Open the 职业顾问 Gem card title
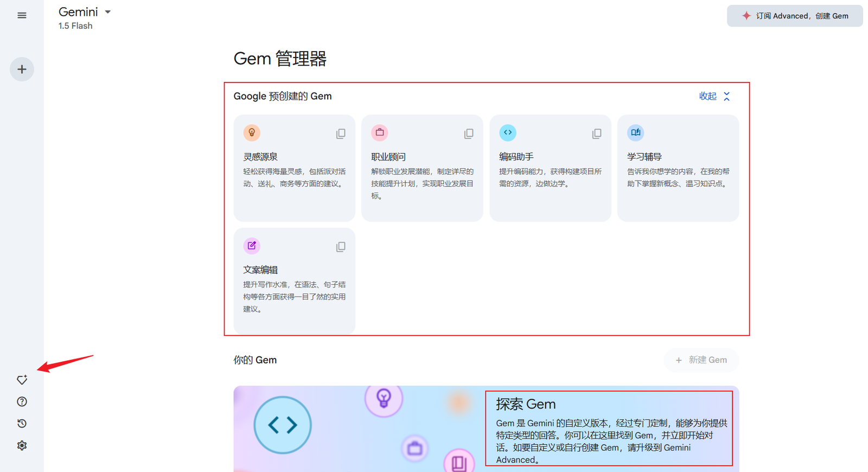The width and height of the screenshot is (868, 472). (x=388, y=157)
